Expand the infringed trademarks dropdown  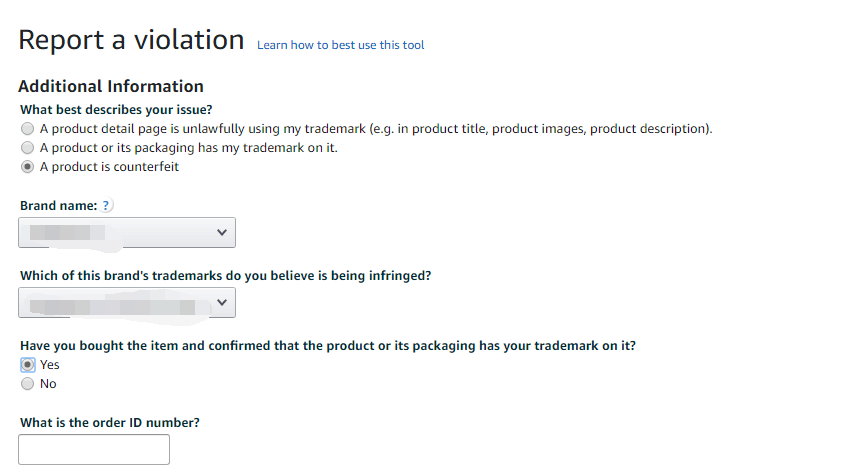coord(127,302)
